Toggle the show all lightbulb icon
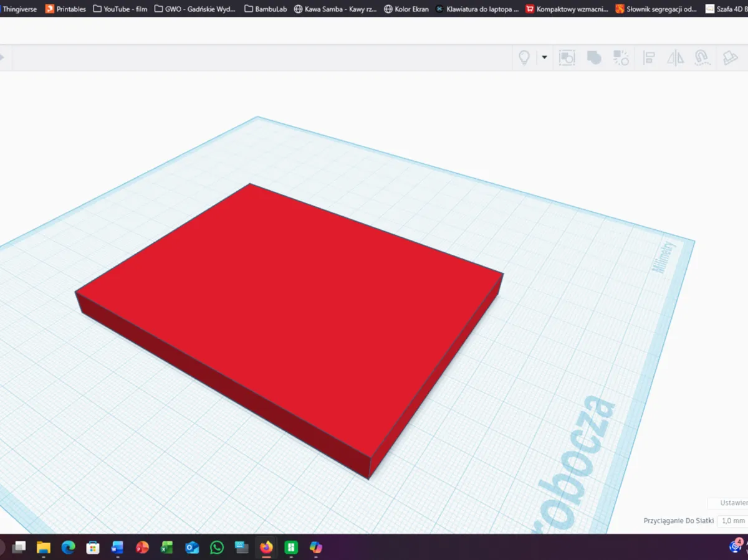The width and height of the screenshot is (748, 560). coord(524,58)
